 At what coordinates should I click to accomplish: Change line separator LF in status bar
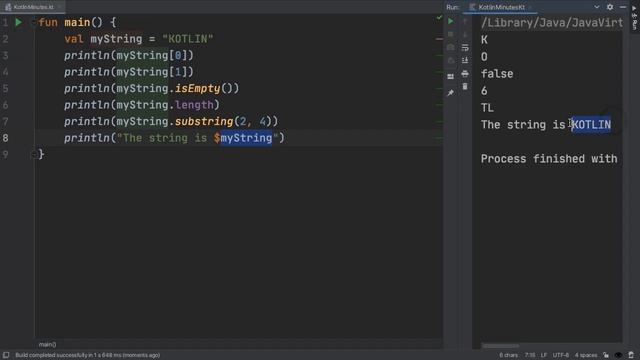(544, 355)
